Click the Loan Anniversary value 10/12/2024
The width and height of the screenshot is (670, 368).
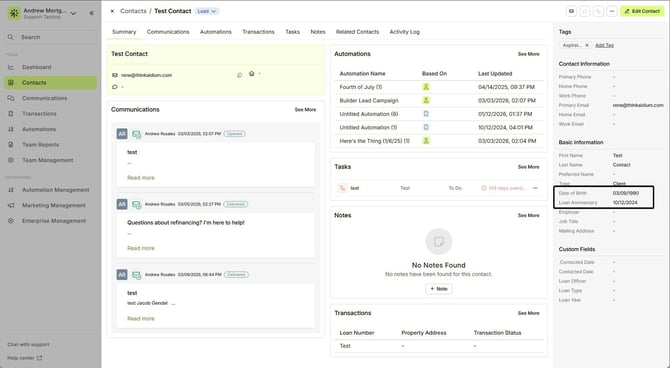click(x=625, y=203)
